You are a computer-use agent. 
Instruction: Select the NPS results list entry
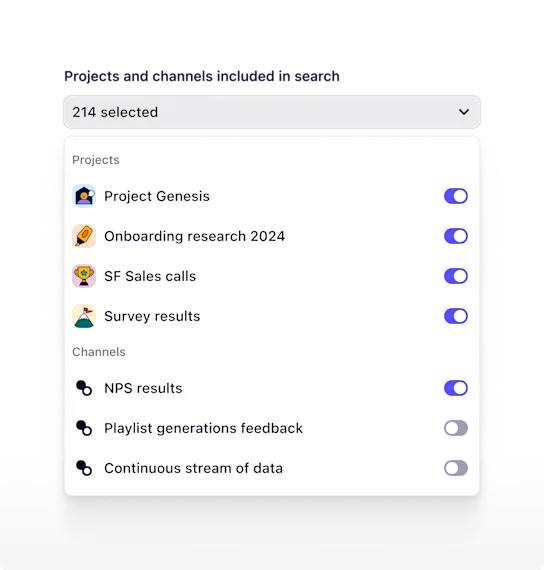[x=270, y=388]
